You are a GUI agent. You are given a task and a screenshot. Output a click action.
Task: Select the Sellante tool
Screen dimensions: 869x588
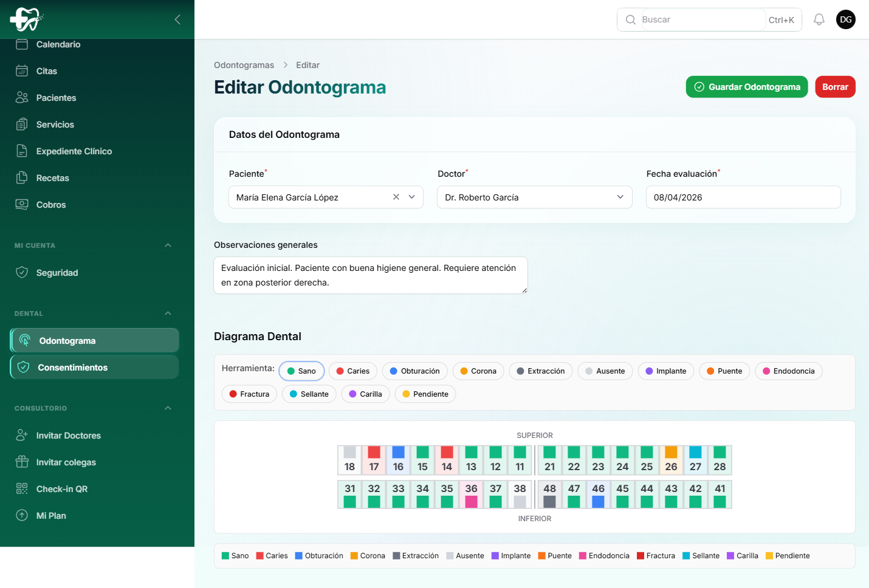(309, 394)
